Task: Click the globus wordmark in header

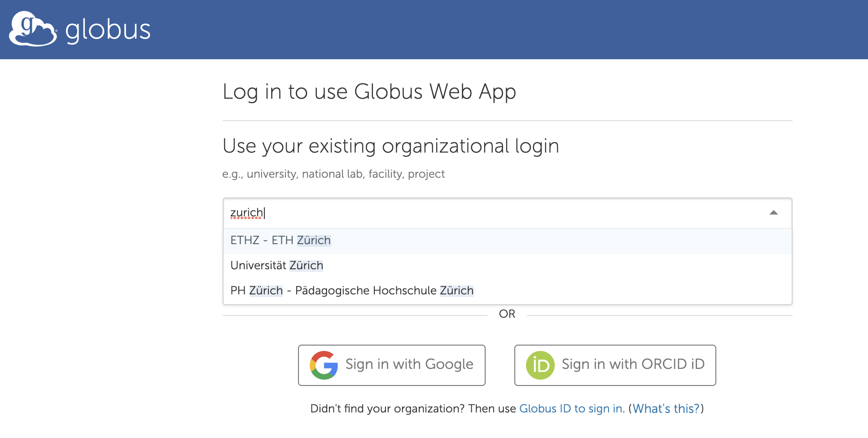Action: [x=108, y=30]
